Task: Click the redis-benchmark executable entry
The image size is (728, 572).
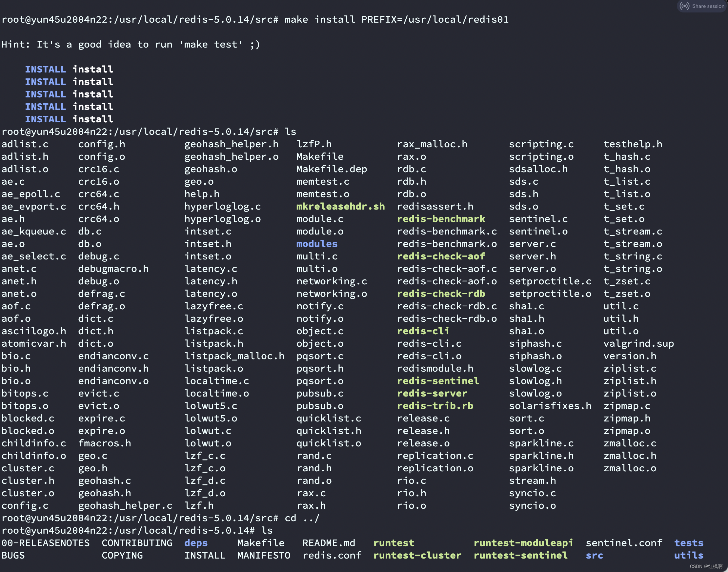Action: 441,219
